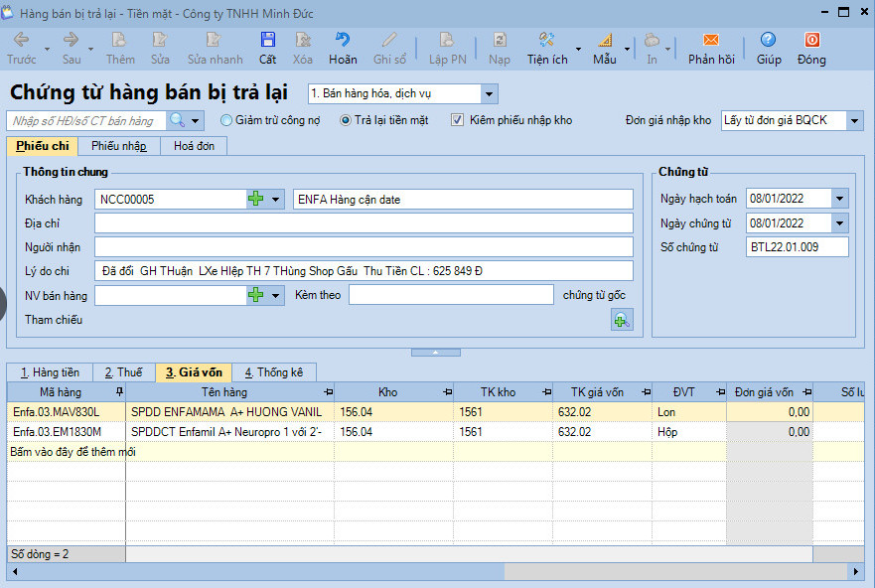Add new customer with green plus
This screenshot has width=875, height=588.
coord(255,200)
